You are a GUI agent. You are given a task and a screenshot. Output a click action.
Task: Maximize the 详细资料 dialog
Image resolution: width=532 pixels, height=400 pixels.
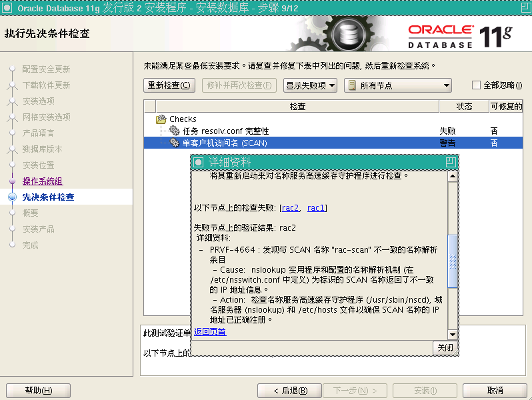click(451, 162)
